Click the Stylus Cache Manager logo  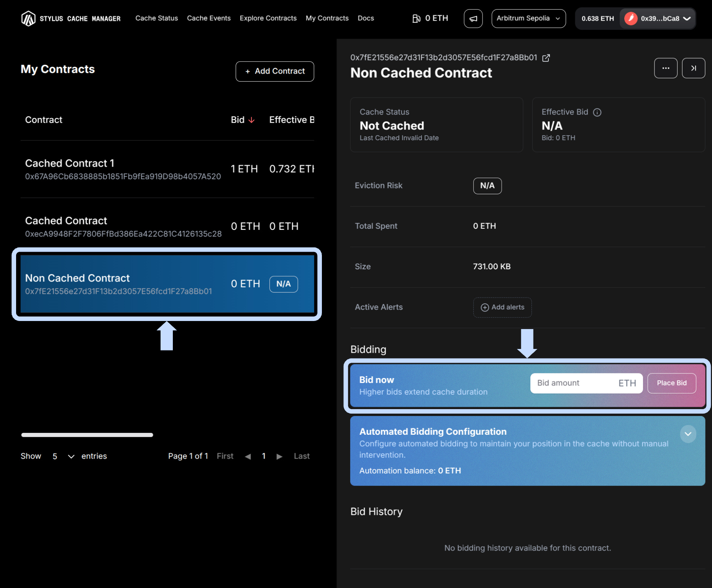71,18
